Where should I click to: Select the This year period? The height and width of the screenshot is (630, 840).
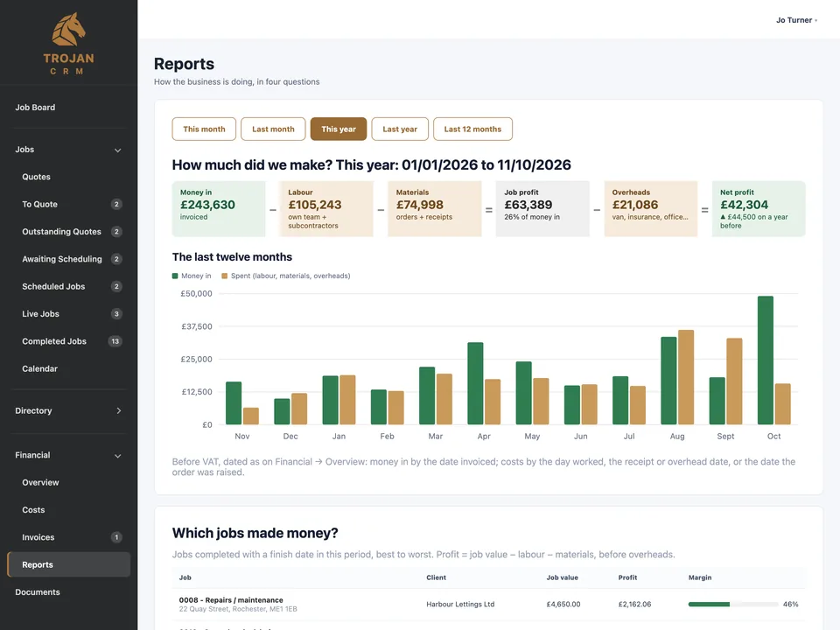pos(339,129)
